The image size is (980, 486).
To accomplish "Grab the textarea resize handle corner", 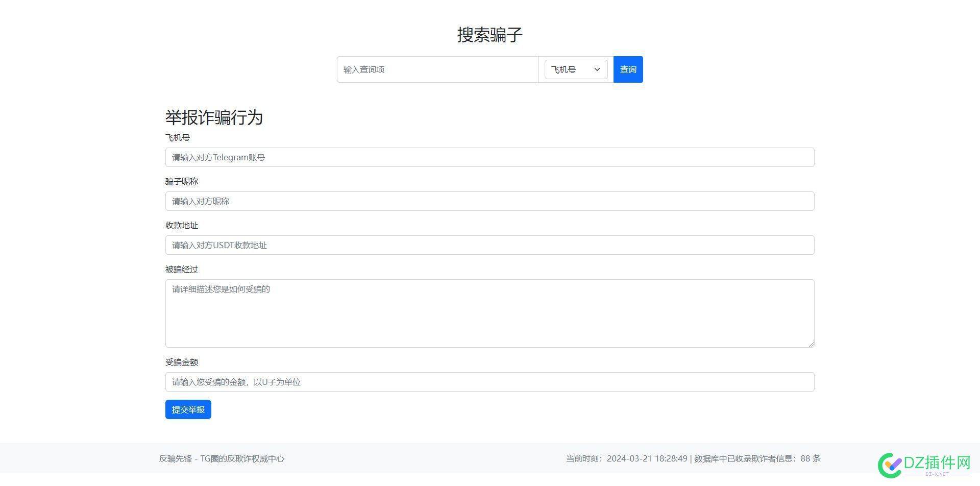I will pyautogui.click(x=811, y=344).
